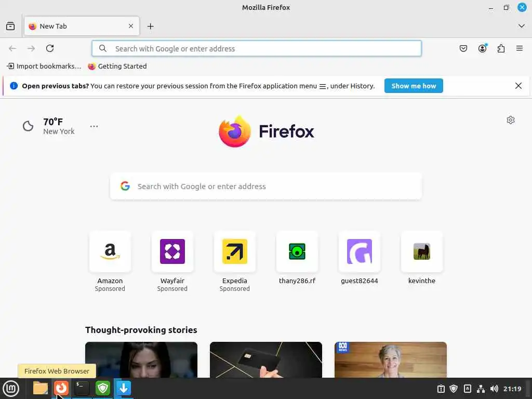Reload the current page
This screenshot has width=532, height=399.
click(50, 48)
